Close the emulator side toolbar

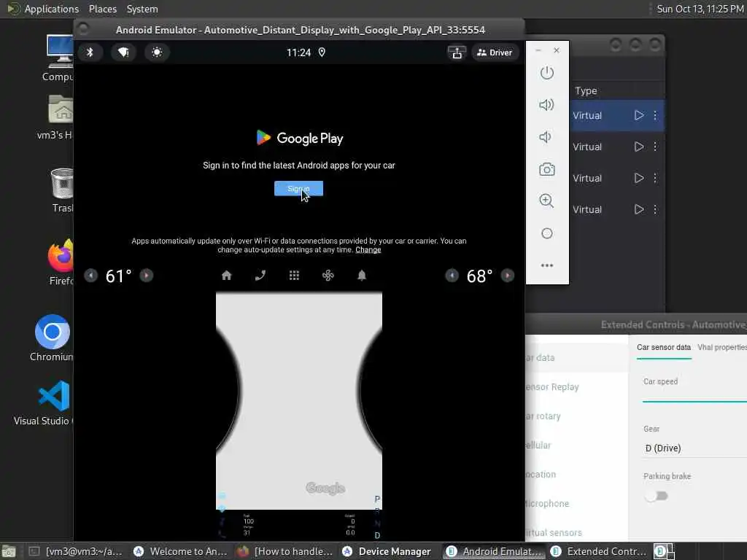pos(557,50)
